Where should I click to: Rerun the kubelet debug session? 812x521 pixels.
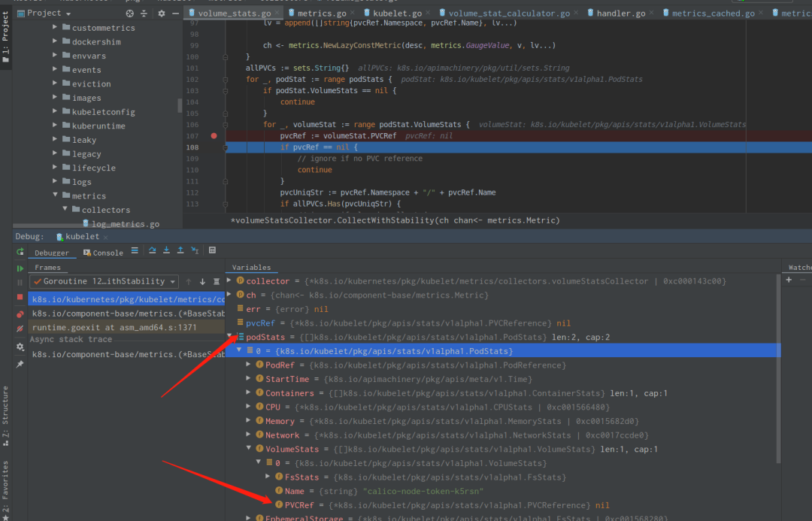coord(20,252)
